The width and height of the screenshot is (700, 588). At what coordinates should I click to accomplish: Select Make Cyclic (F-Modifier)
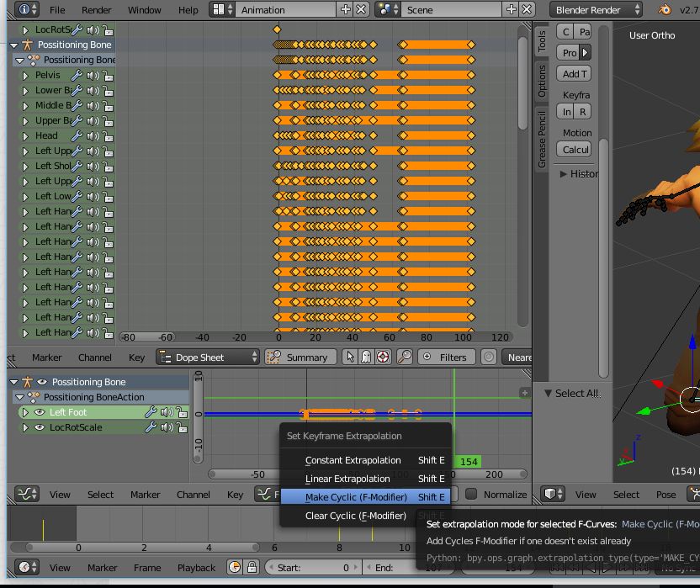tap(366, 497)
